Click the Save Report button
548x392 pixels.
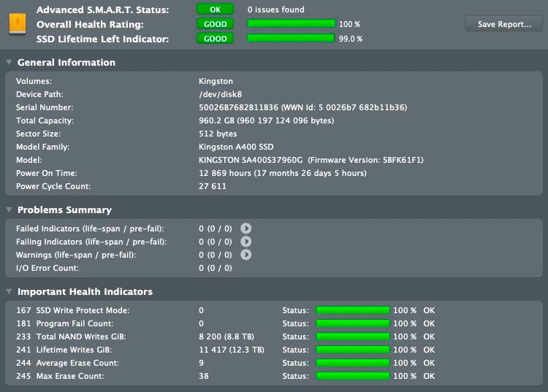(x=504, y=24)
